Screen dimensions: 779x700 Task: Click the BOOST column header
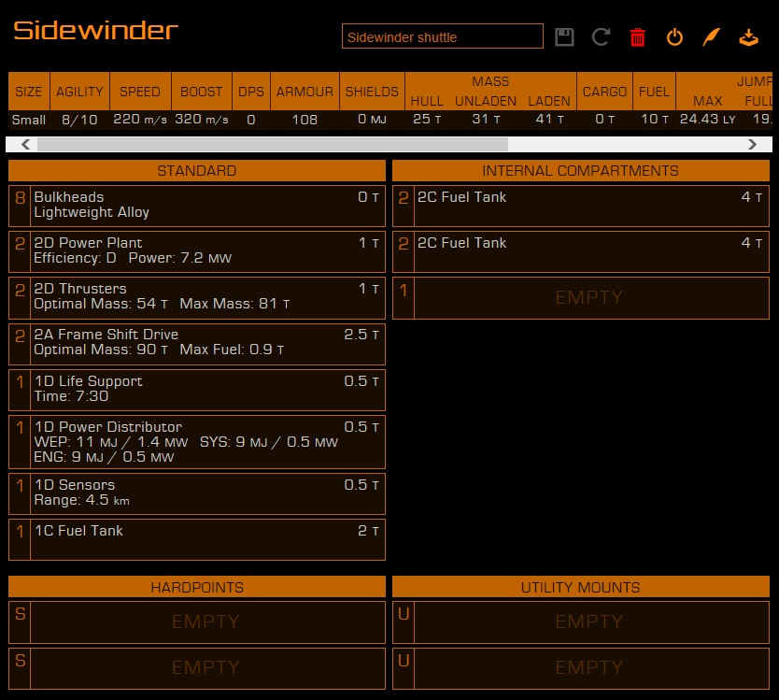(201, 92)
